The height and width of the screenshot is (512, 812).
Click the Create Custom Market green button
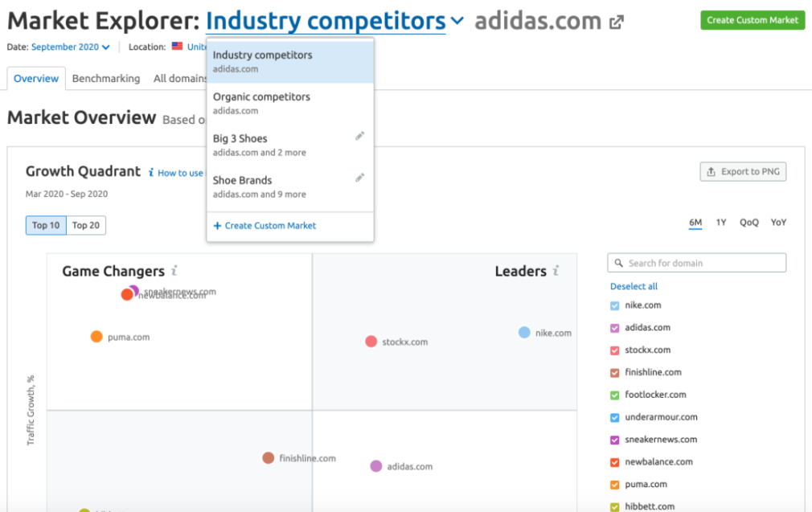point(753,20)
